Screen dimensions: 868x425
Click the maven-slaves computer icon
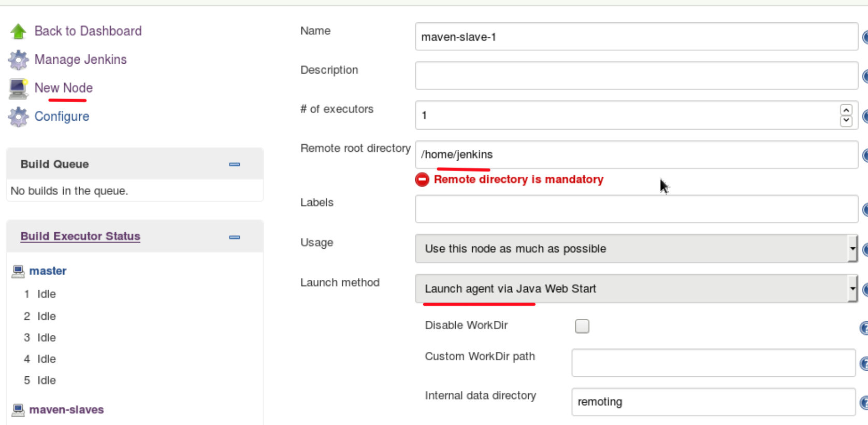18,410
